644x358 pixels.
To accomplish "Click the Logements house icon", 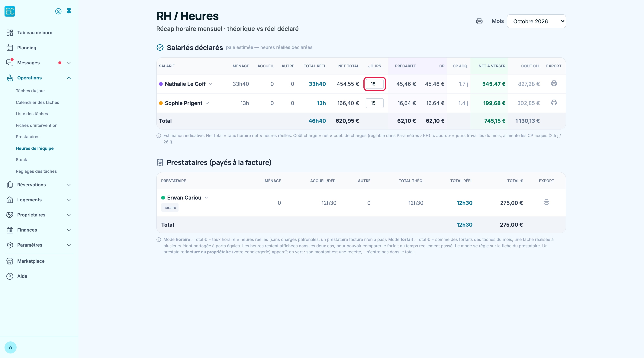I will 10,200.
